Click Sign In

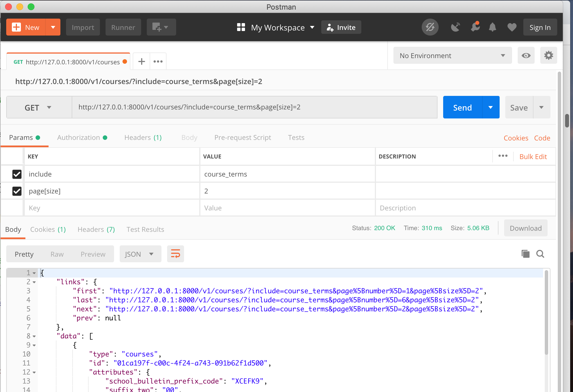[x=540, y=27]
